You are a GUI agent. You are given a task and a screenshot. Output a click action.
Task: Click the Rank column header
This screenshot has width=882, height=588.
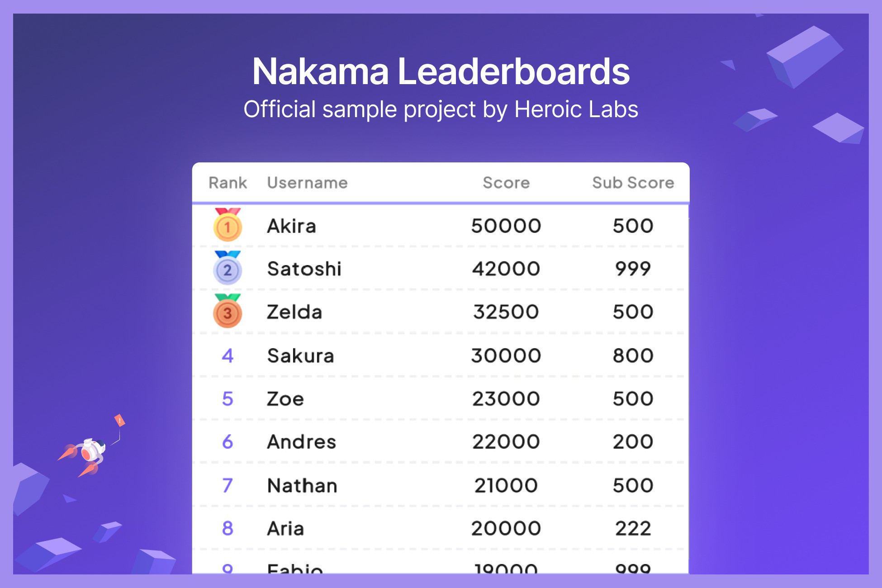click(x=228, y=183)
